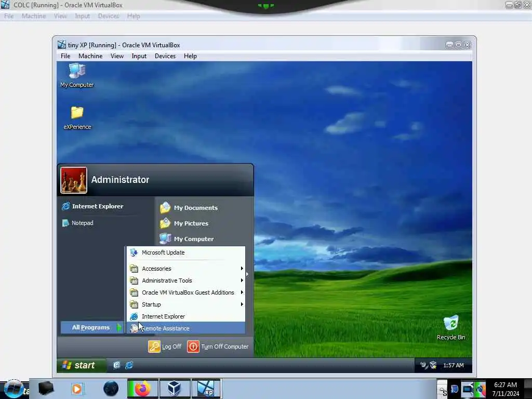Open Notepad from start menu

pyautogui.click(x=78, y=223)
